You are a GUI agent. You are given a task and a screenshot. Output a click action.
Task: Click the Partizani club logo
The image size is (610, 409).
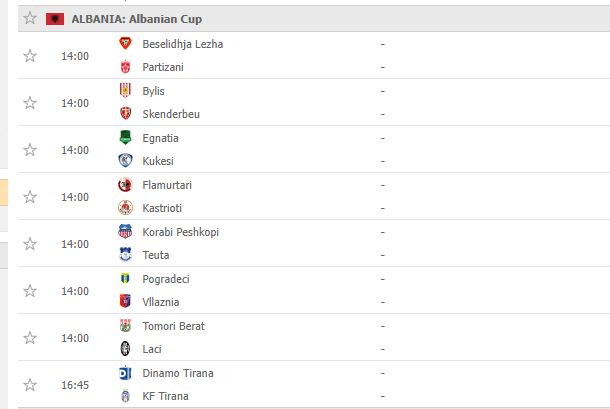pyautogui.click(x=125, y=67)
